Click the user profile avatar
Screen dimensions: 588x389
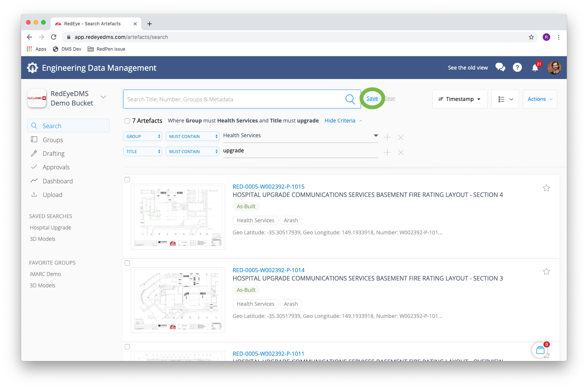(x=554, y=68)
